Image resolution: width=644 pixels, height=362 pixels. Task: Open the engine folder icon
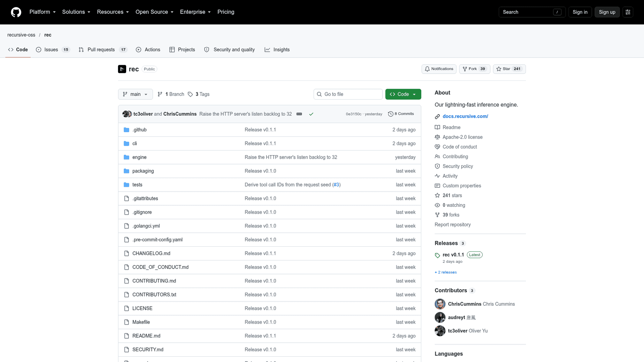127,157
